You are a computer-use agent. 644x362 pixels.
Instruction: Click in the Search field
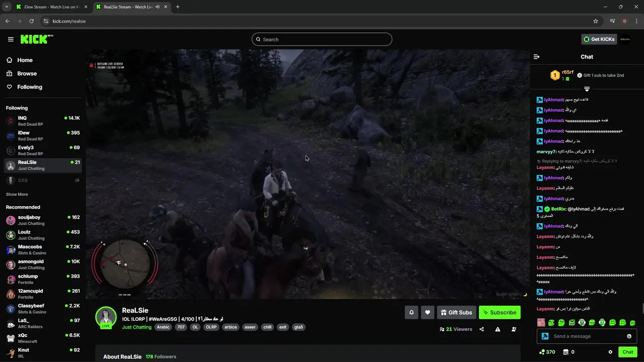coord(322,39)
